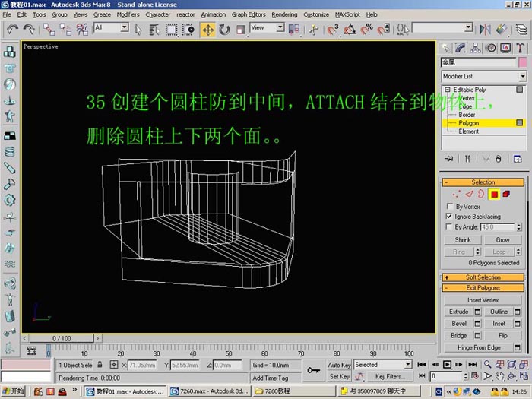Open the Modifiers menu

[128, 14]
